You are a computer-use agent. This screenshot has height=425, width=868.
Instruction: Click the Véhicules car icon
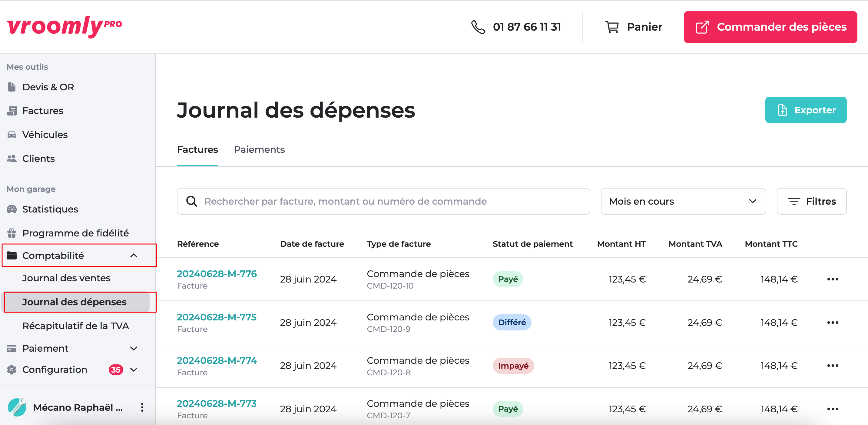tap(12, 135)
